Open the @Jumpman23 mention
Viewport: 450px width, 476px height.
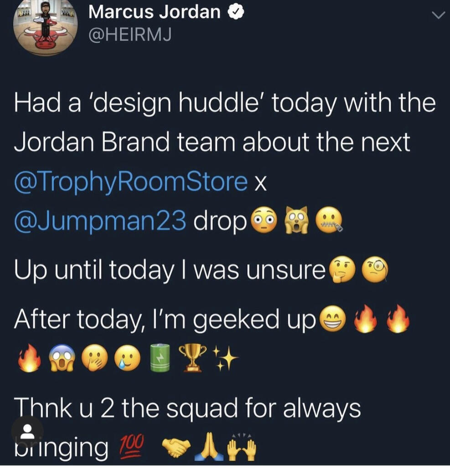coord(100,220)
